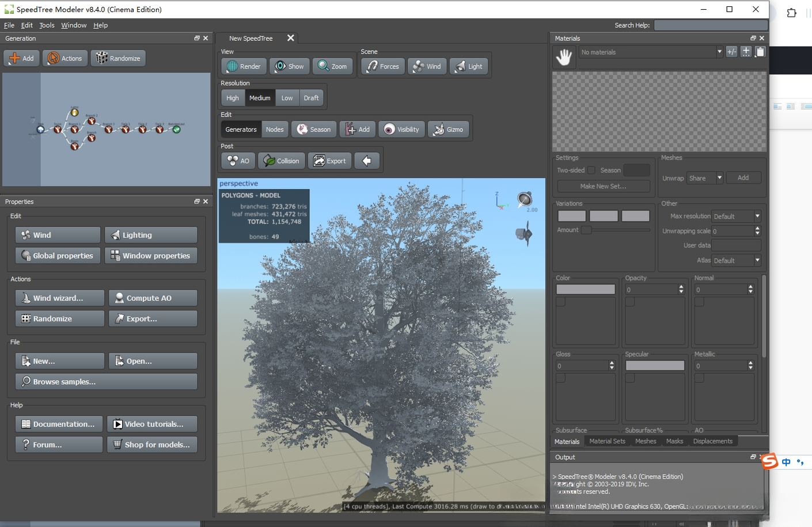Click the Opacity value stepper
The width and height of the screenshot is (812, 527).
pyautogui.click(x=681, y=290)
